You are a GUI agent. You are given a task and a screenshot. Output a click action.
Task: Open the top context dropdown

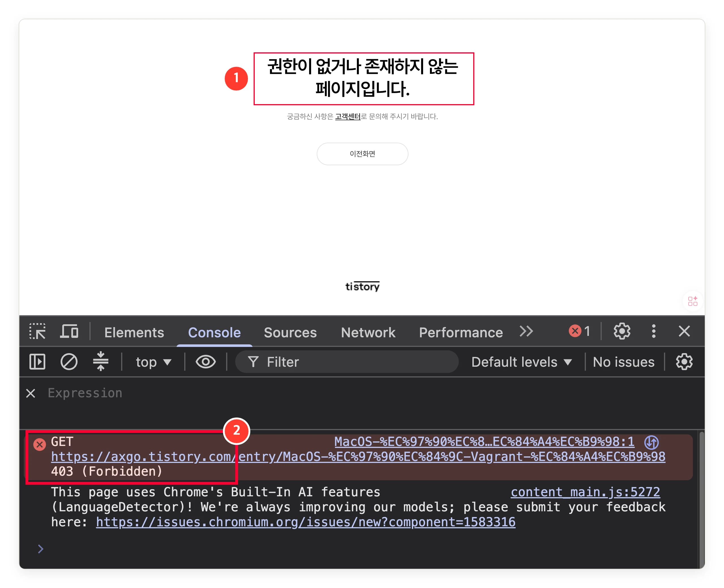153,362
